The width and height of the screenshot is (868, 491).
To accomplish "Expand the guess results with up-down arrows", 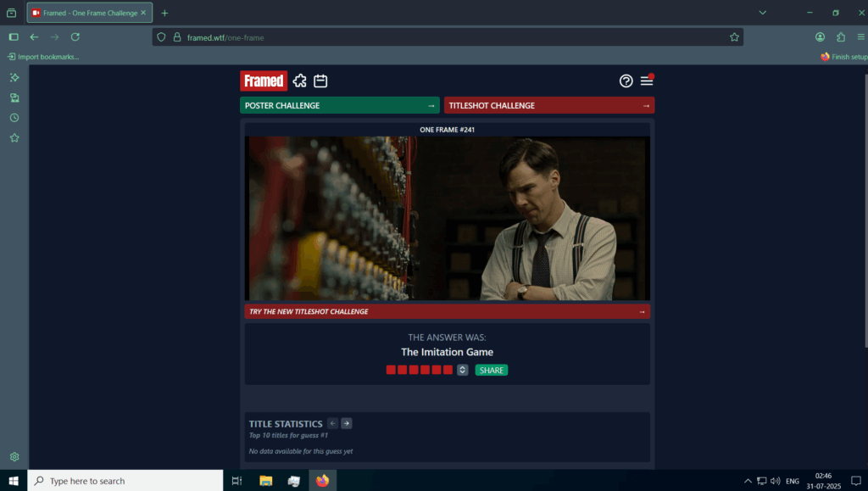I will pos(462,370).
